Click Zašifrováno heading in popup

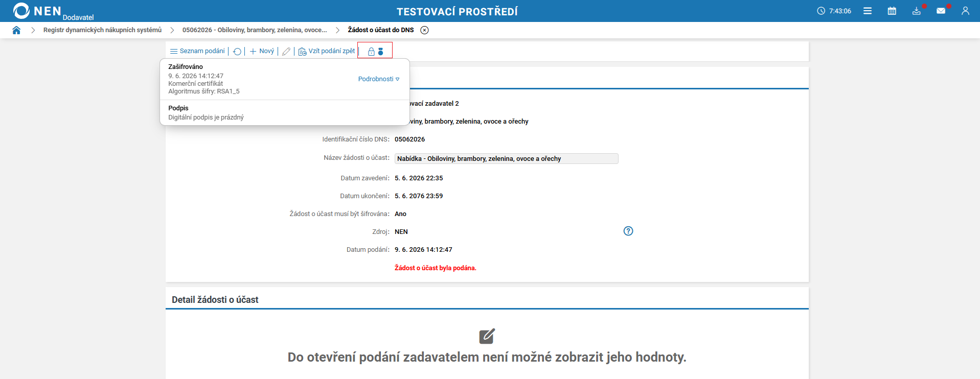[186, 67]
